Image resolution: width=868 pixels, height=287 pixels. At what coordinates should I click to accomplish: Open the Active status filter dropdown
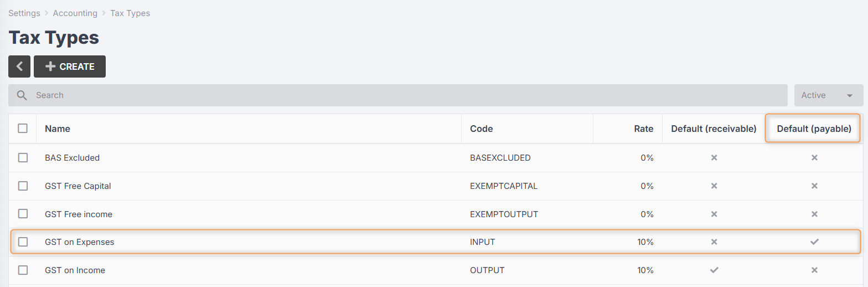pos(829,95)
